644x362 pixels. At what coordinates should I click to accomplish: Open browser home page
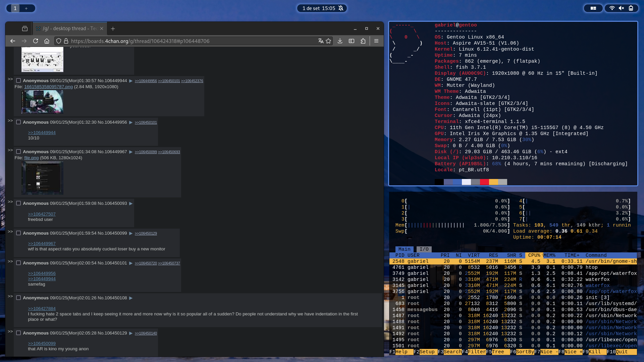click(47, 41)
